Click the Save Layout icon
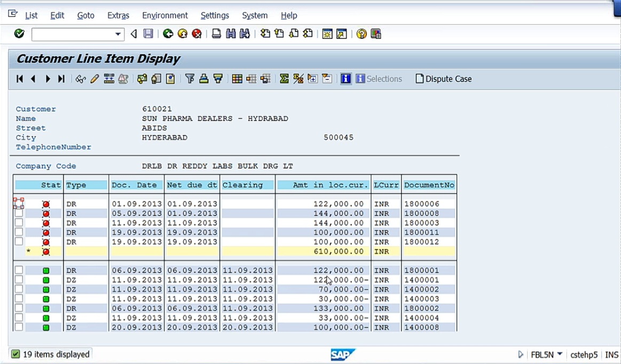The image size is (621, 364). pos(265,79)
